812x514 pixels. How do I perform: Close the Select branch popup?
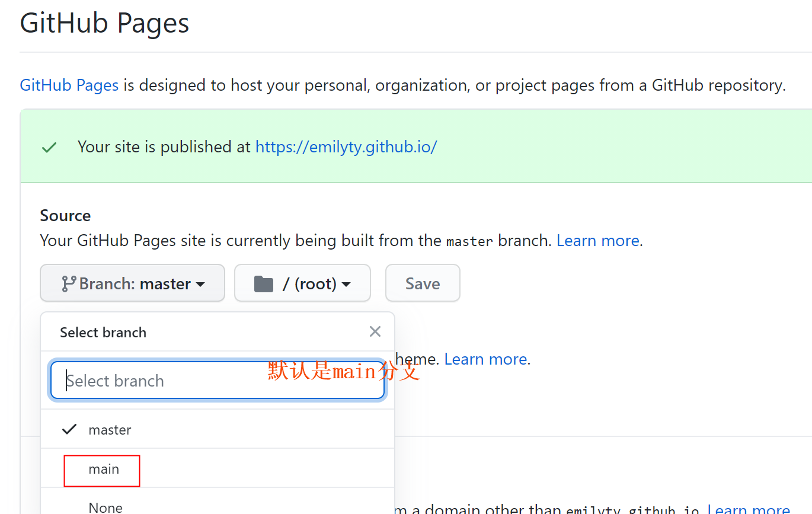click(x=375, y=331)
